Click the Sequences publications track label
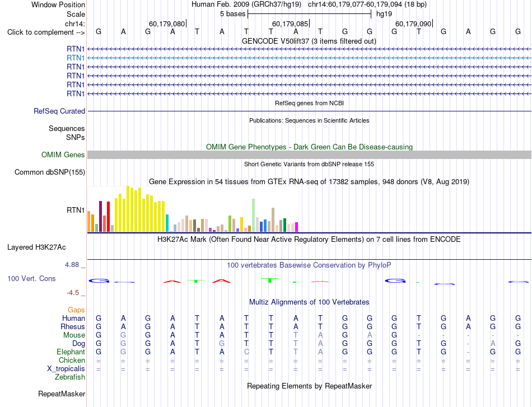The width and height of the screenshot is (532, 407). point(67,129)
